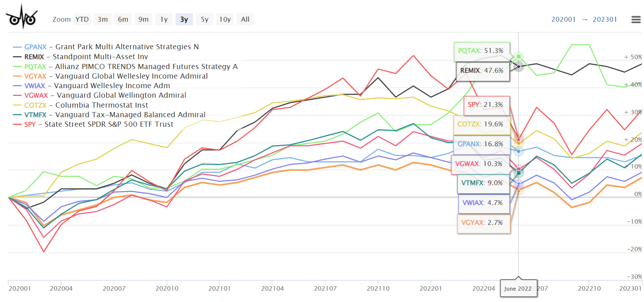Switch zoom to 1y
This screenshot has width=644, height=302.
pos(164,19)
